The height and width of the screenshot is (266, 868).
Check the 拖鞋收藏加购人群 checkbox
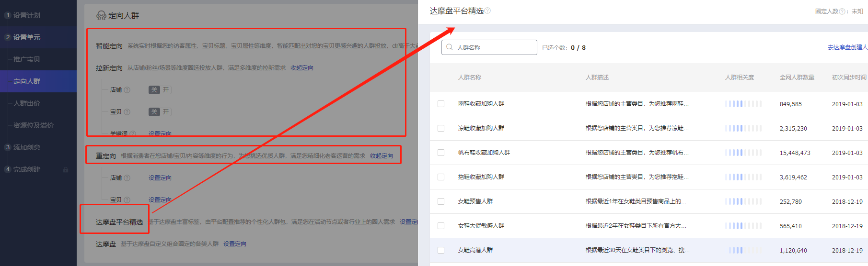point(441,177)
